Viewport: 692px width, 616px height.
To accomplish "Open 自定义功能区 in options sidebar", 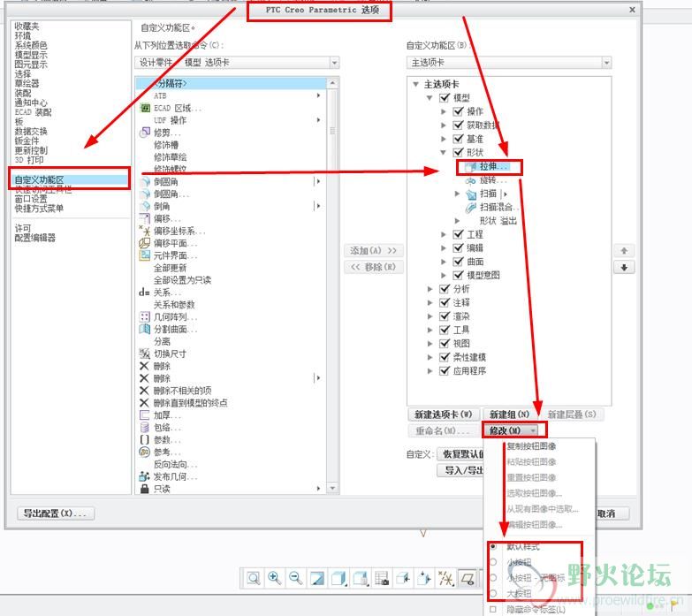I will (69, 180).
